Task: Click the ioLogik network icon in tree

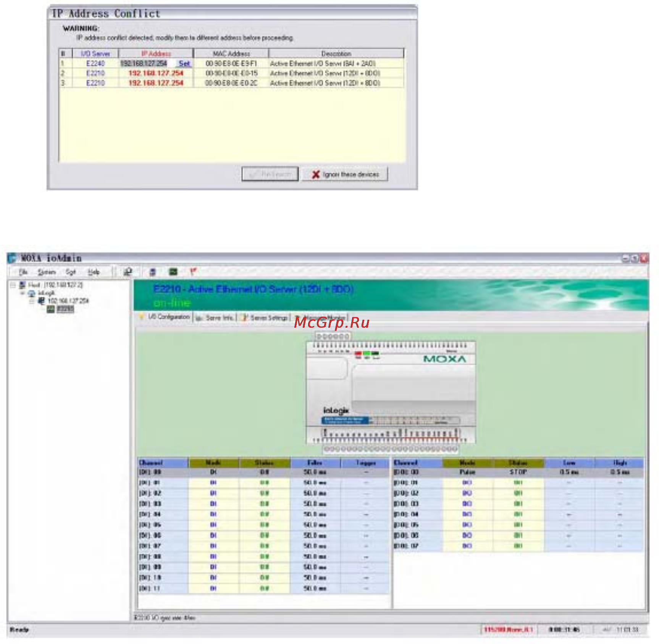Action: pos(32,293)
